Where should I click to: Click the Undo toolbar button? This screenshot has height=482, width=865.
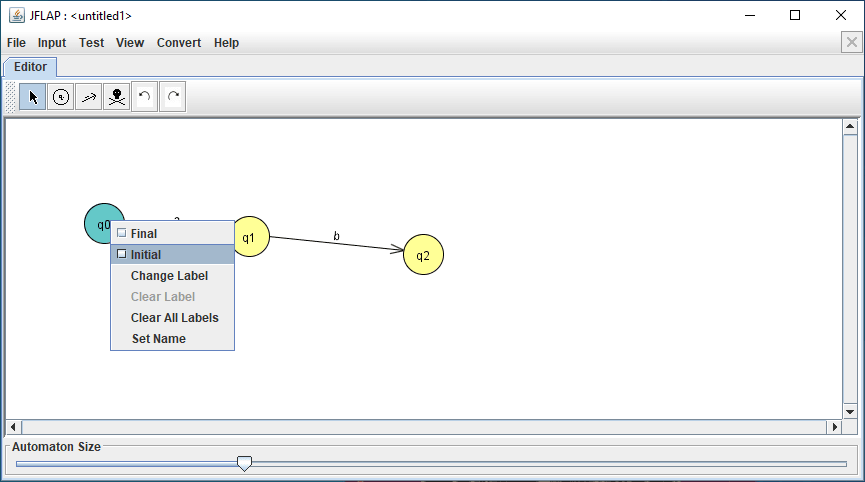pos(145,97)
